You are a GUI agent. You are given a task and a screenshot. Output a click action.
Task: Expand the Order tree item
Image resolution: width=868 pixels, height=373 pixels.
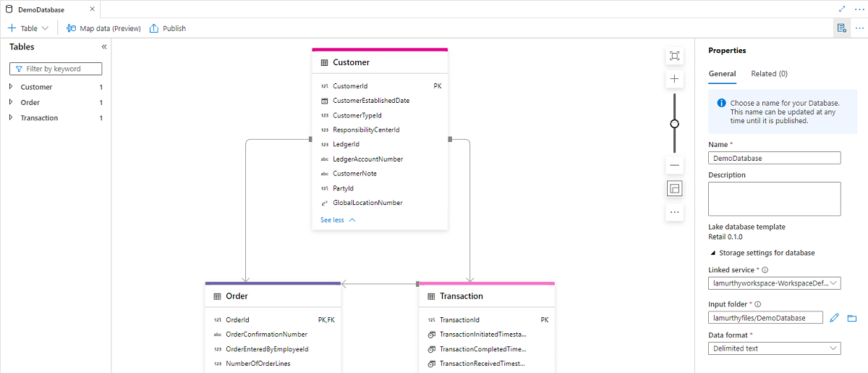11,102
